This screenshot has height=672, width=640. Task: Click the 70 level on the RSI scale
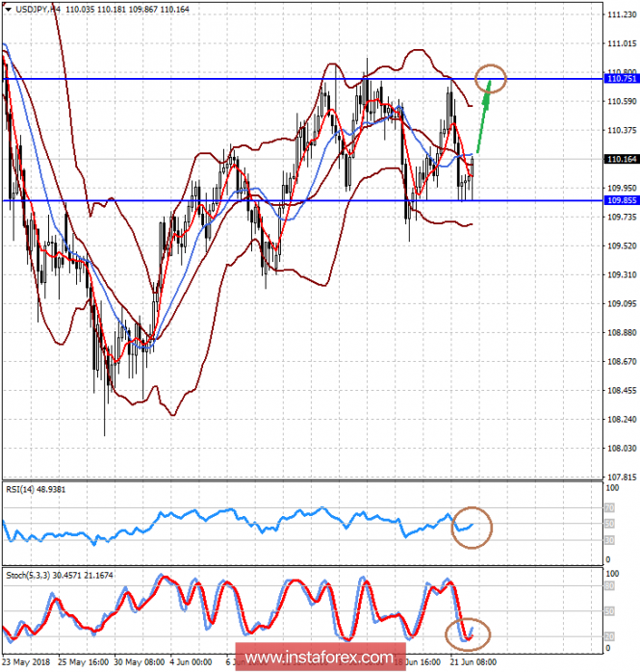[x=609, y=506]
